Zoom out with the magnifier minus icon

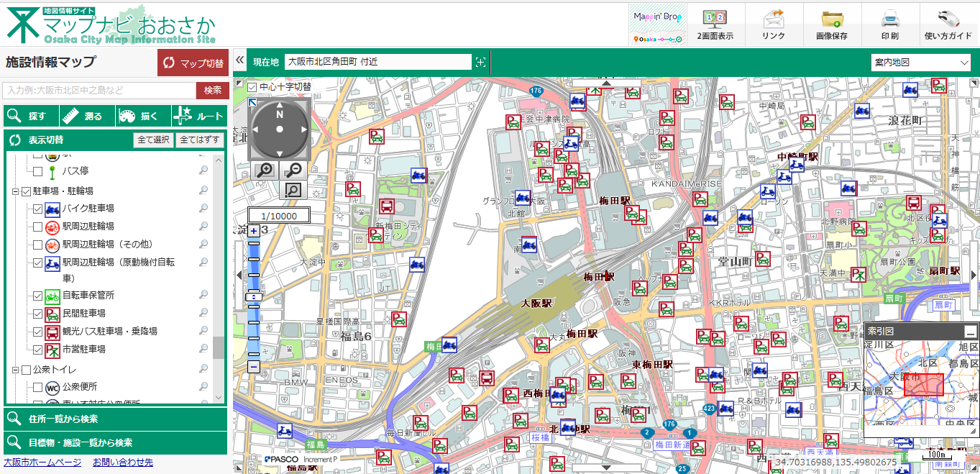point(293,170)
